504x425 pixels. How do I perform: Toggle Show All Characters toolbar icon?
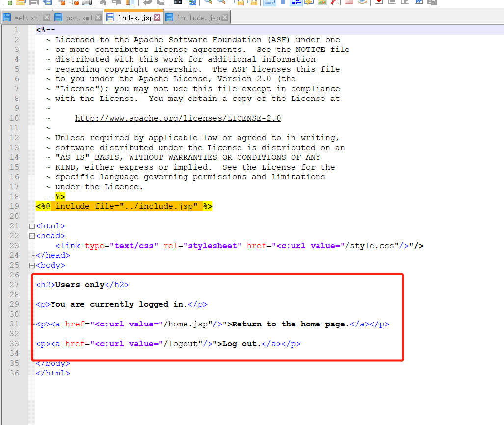[x=283, y=2]
